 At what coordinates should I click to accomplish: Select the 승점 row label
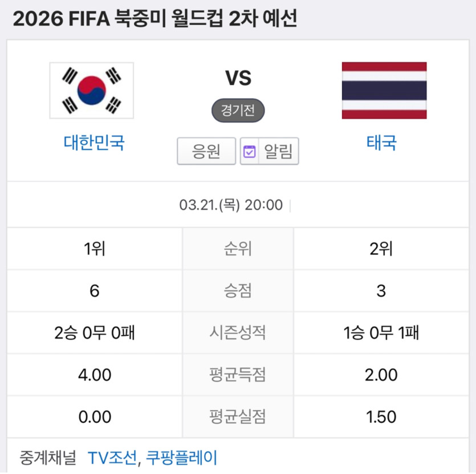238,291
